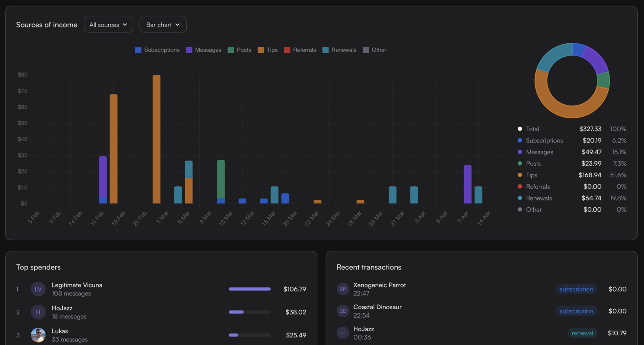The image size is (644, 345).
Task: Click Lukas's profile photo avatar
Action: pos(38,335)
